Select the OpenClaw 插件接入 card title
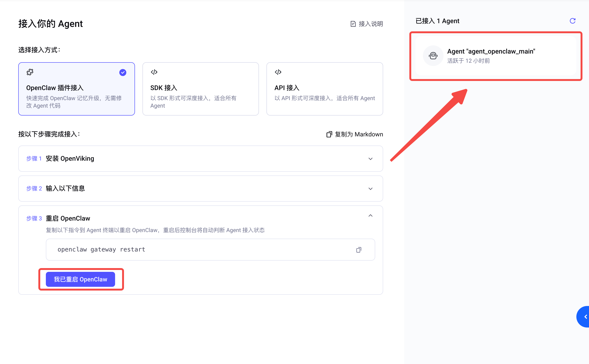The image size is (589, 364). [55, 88]
